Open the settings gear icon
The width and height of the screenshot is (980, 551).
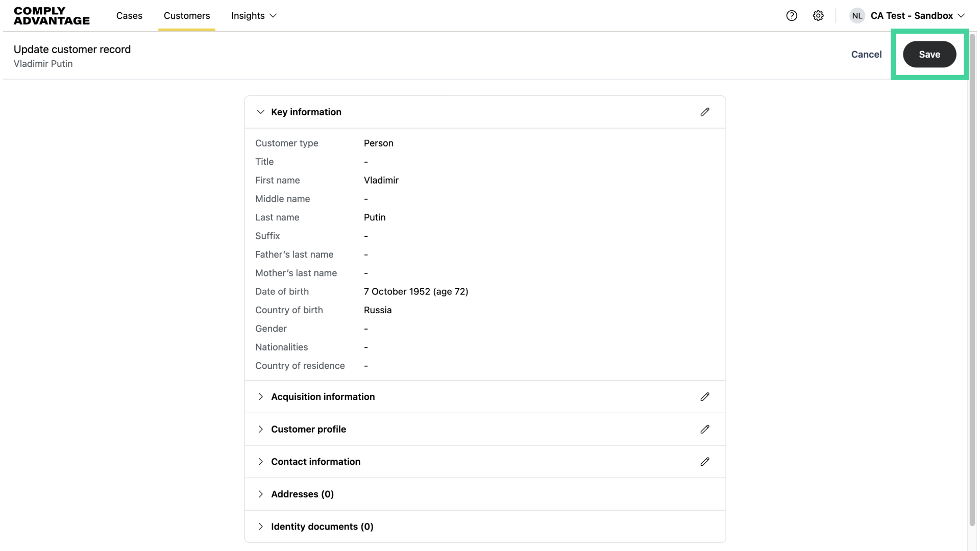coord(818,16)
